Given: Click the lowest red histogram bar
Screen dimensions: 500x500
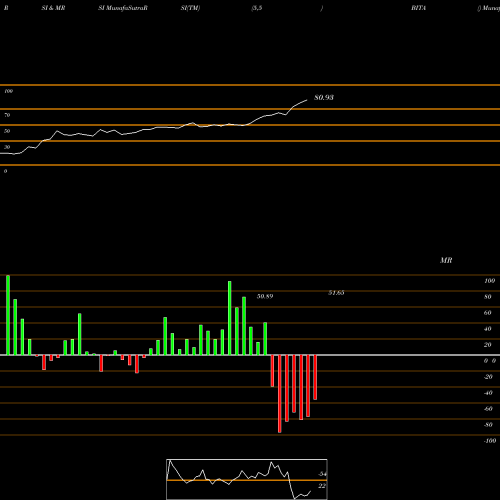Looking at the screenshot, I should click(x=279, y=394).
